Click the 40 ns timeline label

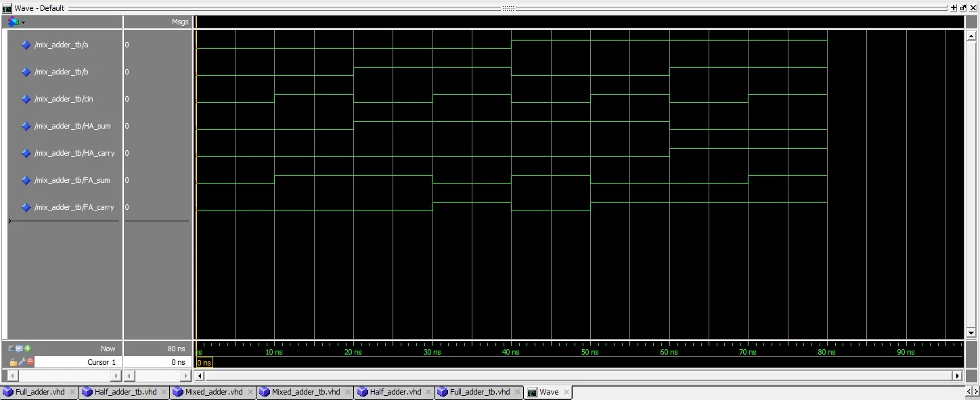point(511,352)
